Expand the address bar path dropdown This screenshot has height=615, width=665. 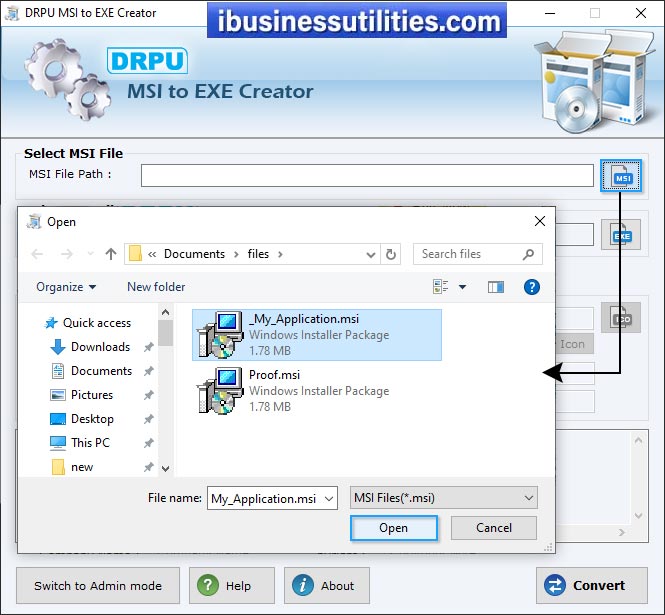[371, 254]
